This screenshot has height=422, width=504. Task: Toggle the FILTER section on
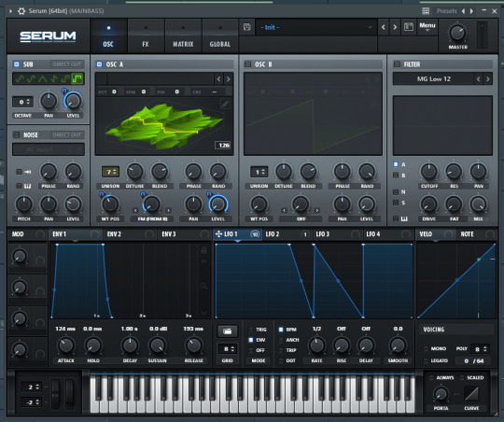(x=397, y=64)
